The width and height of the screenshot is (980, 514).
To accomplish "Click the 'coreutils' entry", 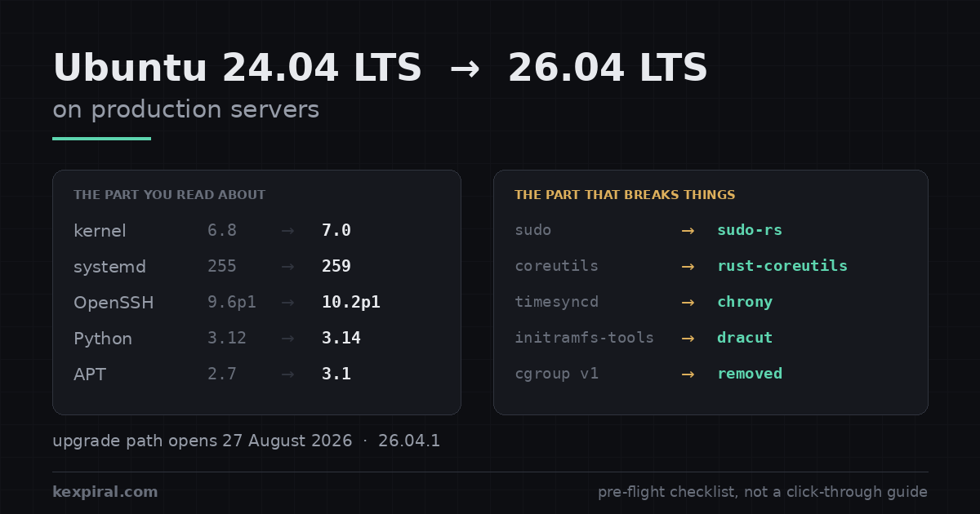I will (556, 266).
